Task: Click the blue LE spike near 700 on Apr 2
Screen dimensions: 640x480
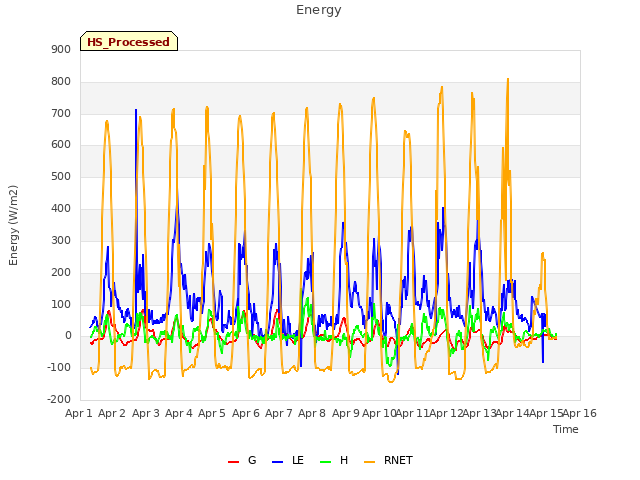Action: (136, 110)
